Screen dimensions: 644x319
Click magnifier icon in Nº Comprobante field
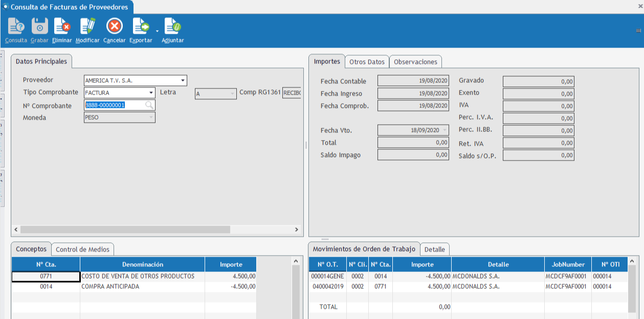coord(149,105)
